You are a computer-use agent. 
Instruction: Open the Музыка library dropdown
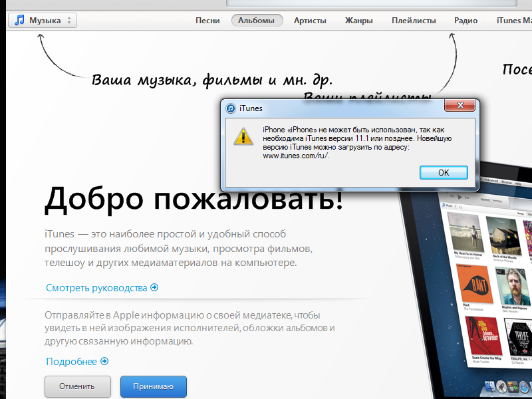[43, 21]
